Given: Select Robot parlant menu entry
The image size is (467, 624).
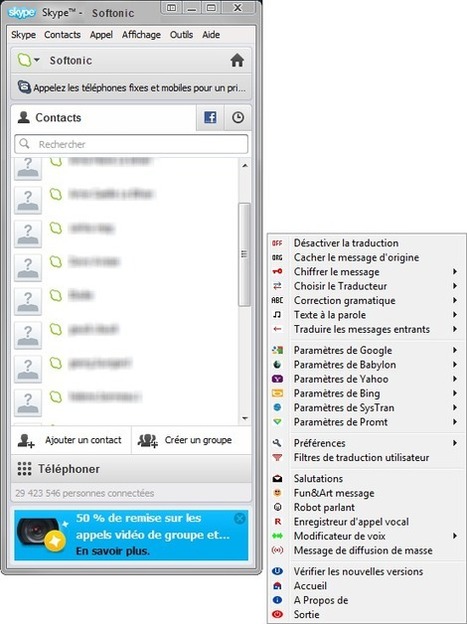Looking at the screenshot, I should (324, 507).
